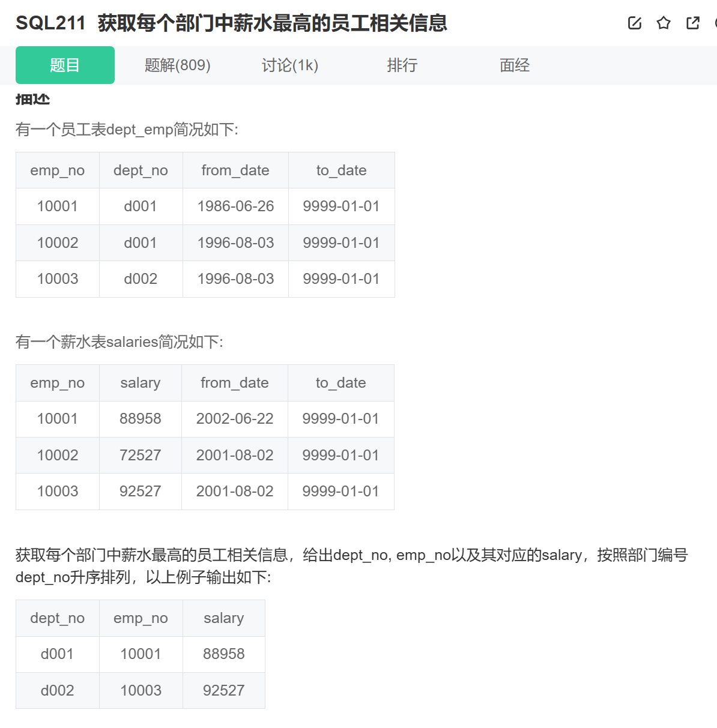Click dept_no d002 in the output example table
The height and width of the screenshot is (728, 717).
[57, 690]
